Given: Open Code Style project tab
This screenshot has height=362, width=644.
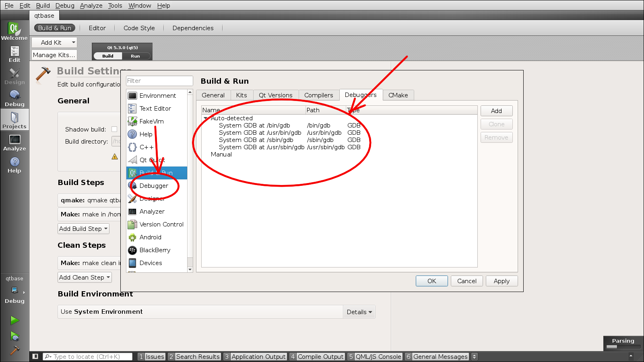Looking at the screenshot, I should 139,28.
